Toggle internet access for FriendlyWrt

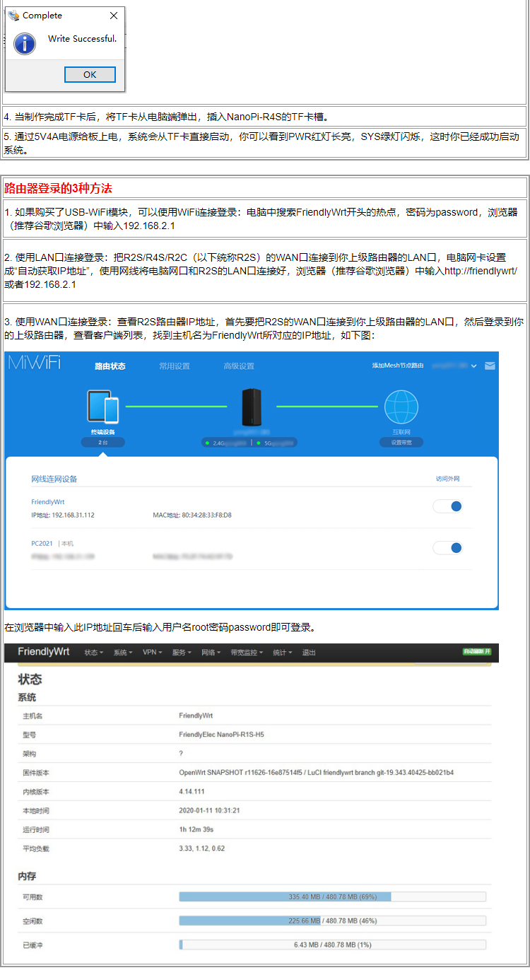447,506
